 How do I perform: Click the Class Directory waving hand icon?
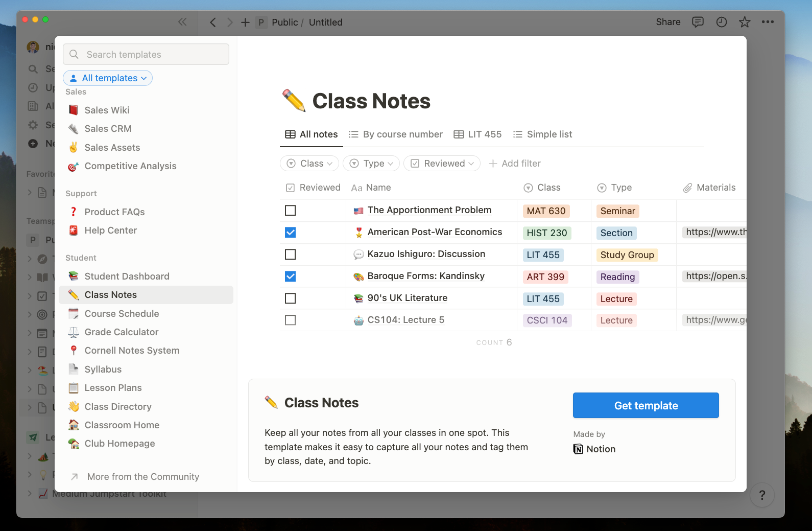point(74,406)
